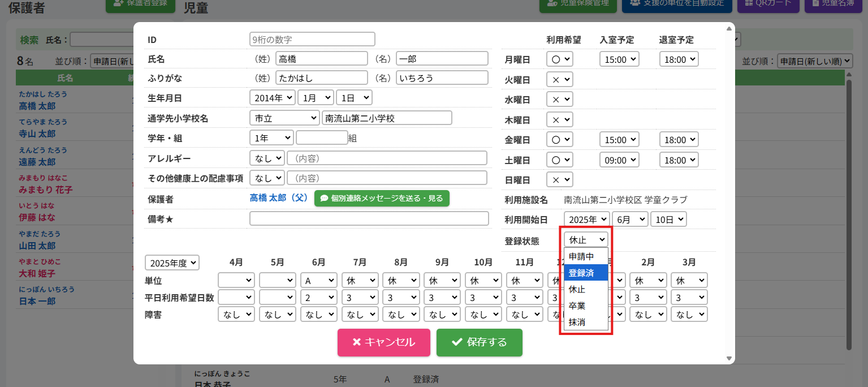Change Monday entry time 15:00 dropdown

tap(619, 59)
